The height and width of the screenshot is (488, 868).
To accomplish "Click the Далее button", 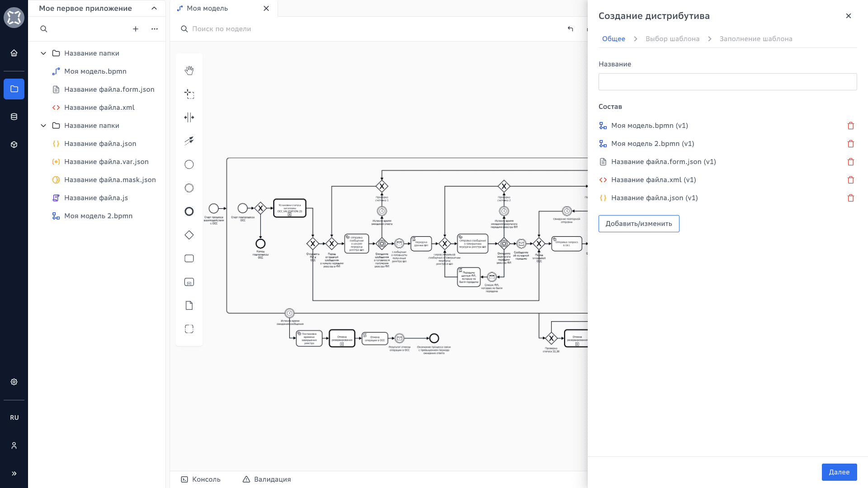I will [x=839, y=472].
